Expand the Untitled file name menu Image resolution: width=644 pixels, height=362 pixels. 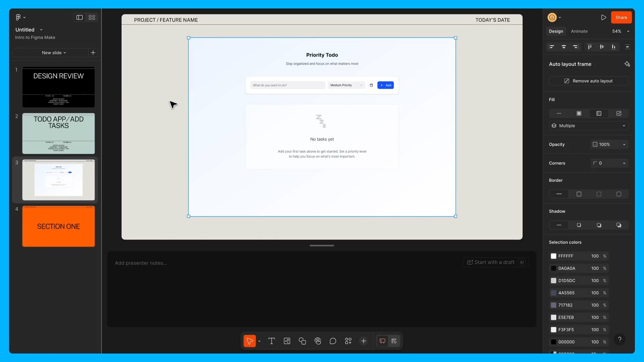click(41, 29)
